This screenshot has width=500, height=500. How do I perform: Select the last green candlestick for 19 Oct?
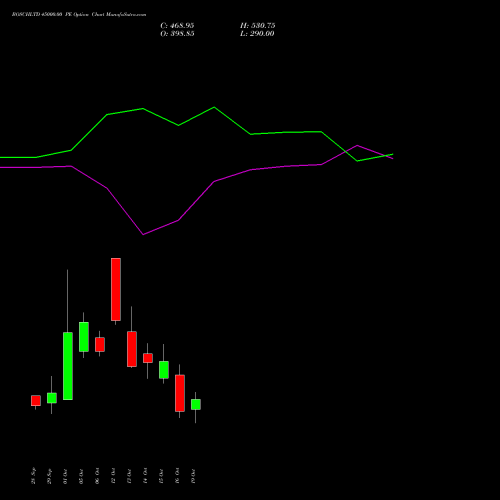pos(196,404)
